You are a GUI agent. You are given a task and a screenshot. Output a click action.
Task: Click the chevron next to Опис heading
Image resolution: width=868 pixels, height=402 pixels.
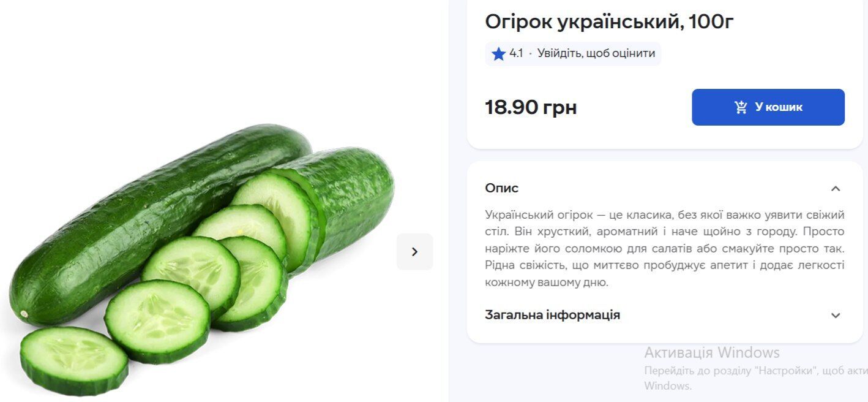tap(836, 188)
